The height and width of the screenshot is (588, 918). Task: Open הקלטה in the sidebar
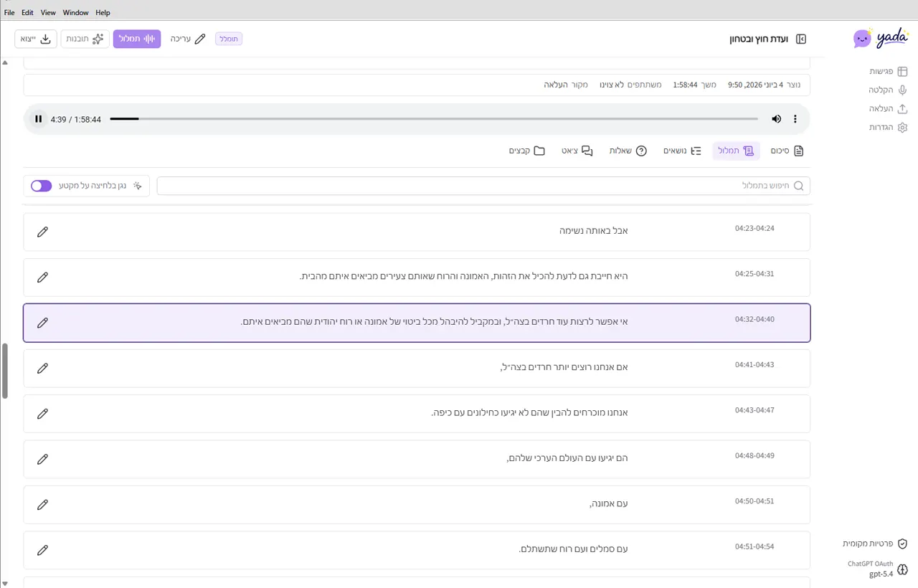889,90
